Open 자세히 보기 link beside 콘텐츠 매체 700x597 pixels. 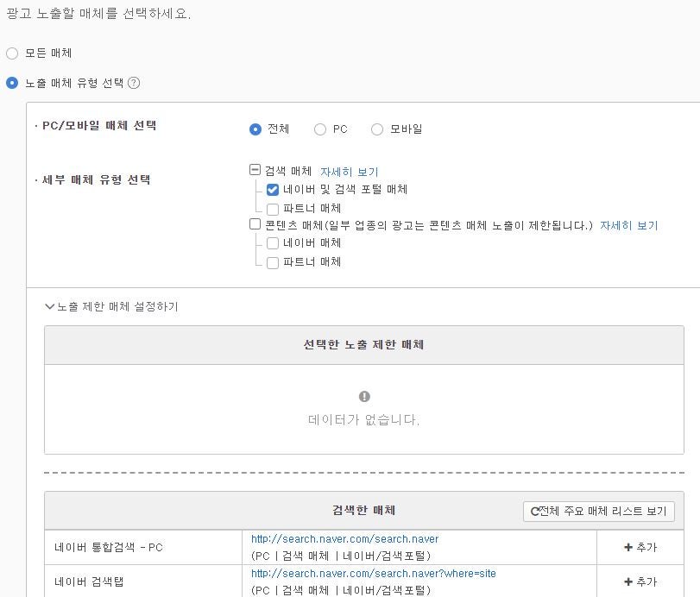coord(628,225)
